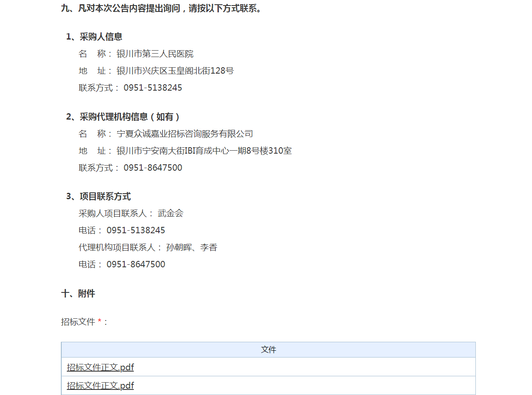Open the second 招标文件正文.pdf attachment link
This screenshot has width=532, height=395.
(x=100, y=386)
